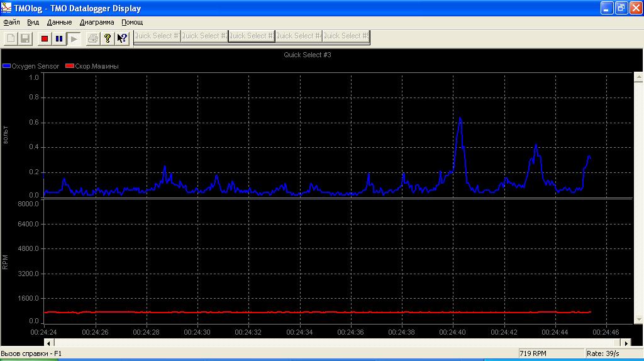
Task: Click the New document toolbar icon
Action: pos(11,38)
